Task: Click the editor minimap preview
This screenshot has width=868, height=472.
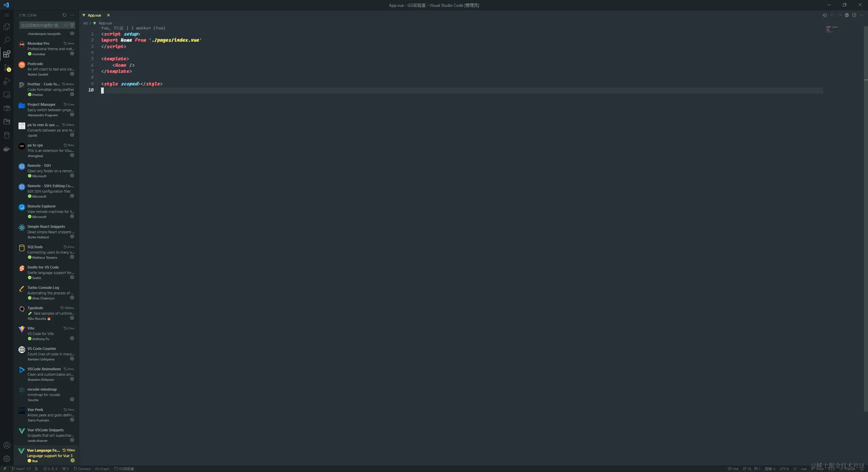Action: pyautogui.click(x=831, y=29)
